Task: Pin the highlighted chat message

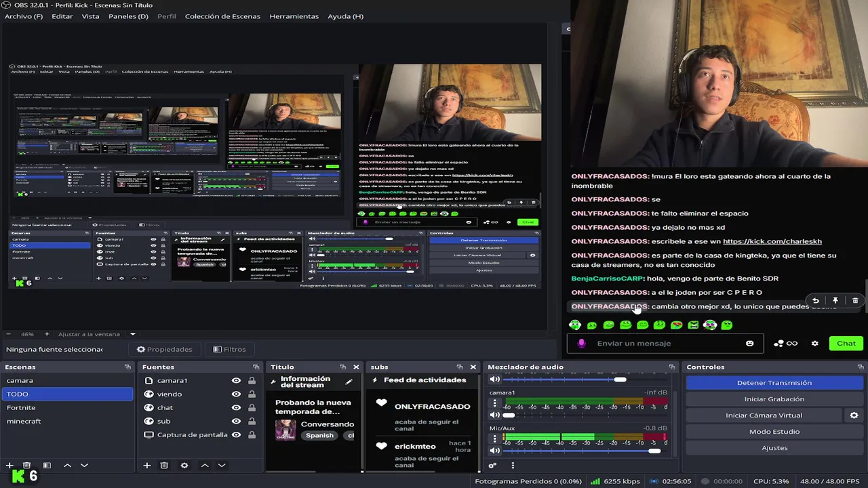Action: point(835,300)
